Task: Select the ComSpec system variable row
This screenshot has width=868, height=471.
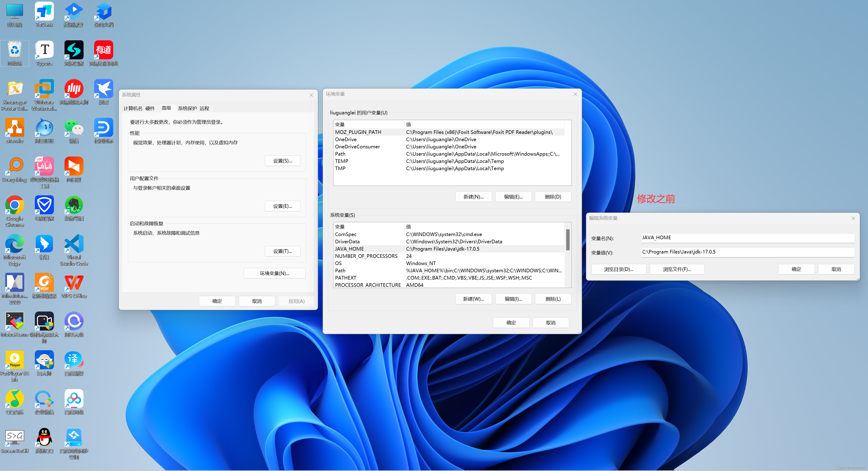Action: [x=449, y=234]
